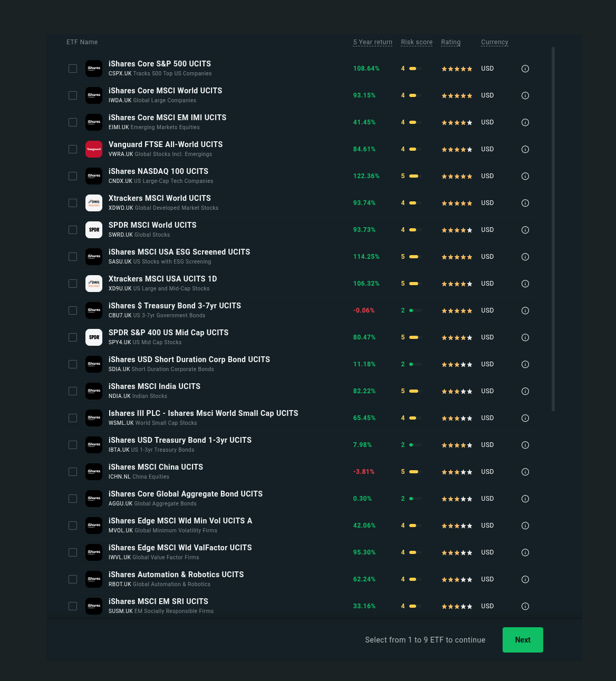Click 'Xtrackers MSCI USA UCITS 1D' name
616x681 pixels.
click(163, 279)
